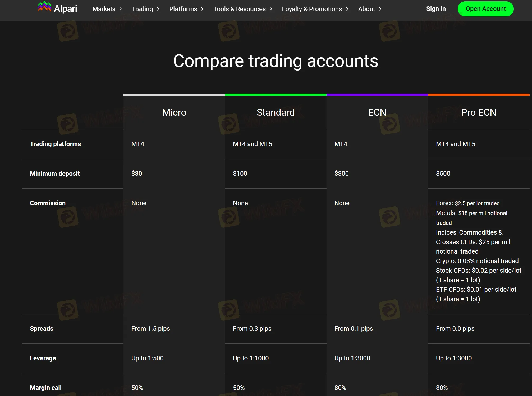Open the Tools & Resources menu
This screenshot has height=396, width=532.
[x=240, y=9]
